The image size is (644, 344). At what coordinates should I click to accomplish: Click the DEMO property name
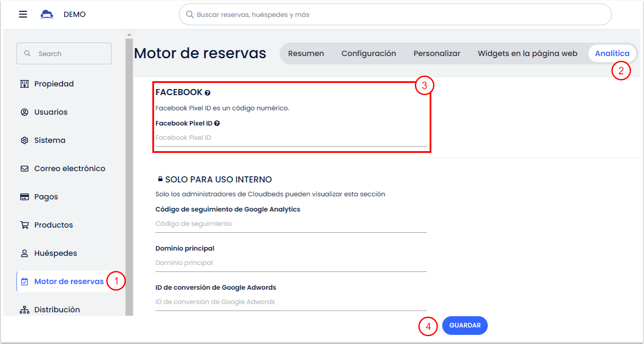click(75, 14)
